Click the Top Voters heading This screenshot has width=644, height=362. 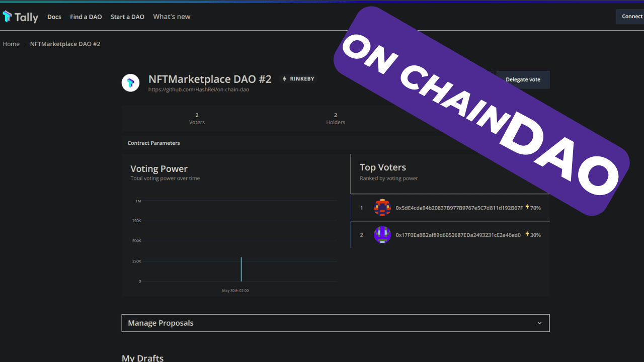[x=383, y=167]
